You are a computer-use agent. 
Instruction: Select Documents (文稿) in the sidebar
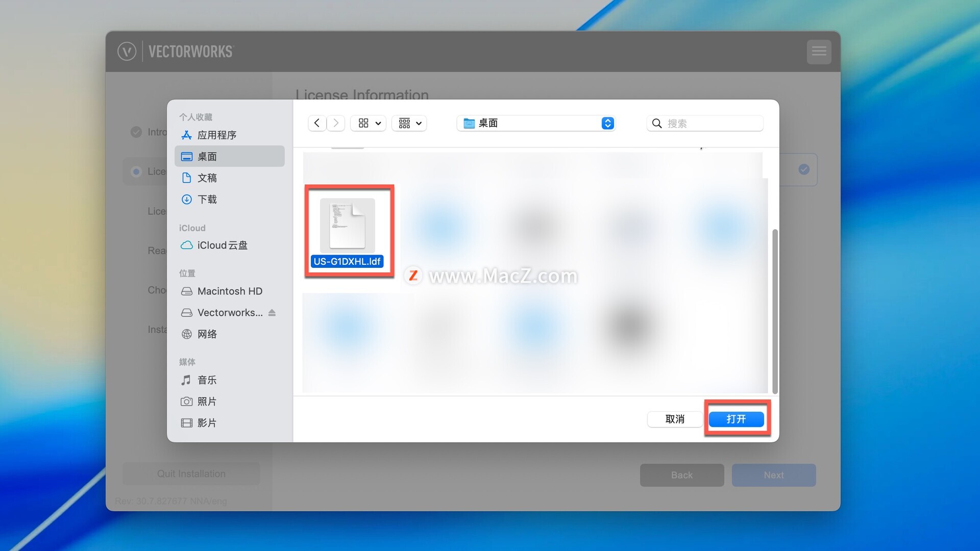207,178
